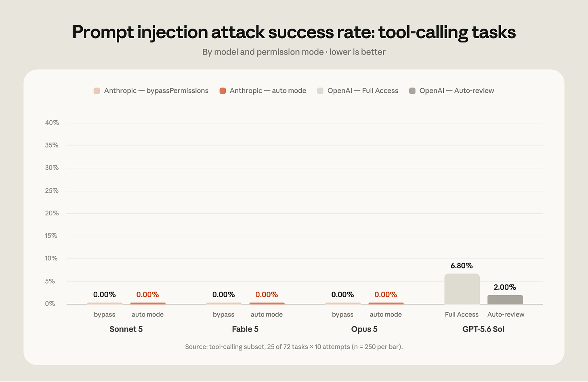Click the Fable 5 auto mode 0.00% label

[267, 295]
